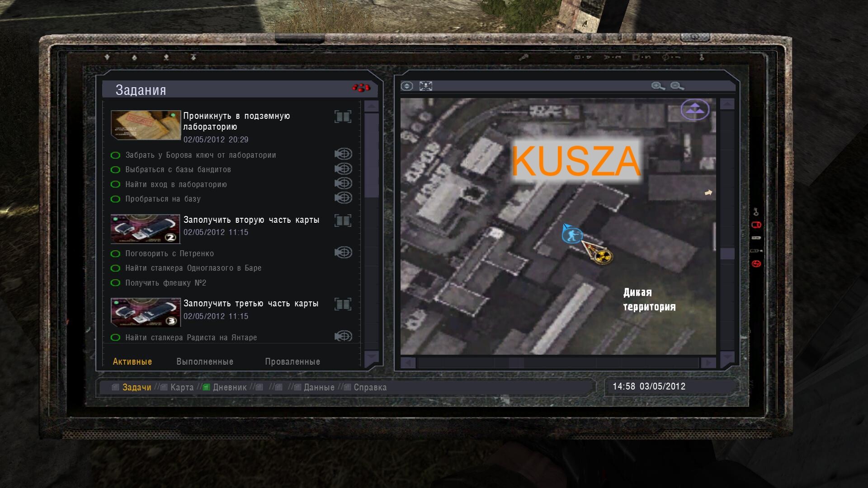Select subtask 'Поговорить с Петренко'
868x488 pixels.
[x=170, y=253]
